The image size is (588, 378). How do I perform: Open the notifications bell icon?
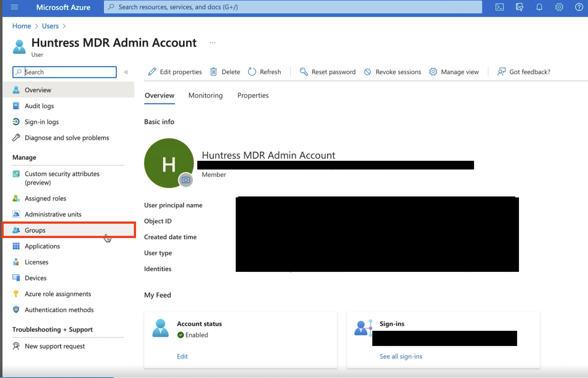tap(539, 7)
